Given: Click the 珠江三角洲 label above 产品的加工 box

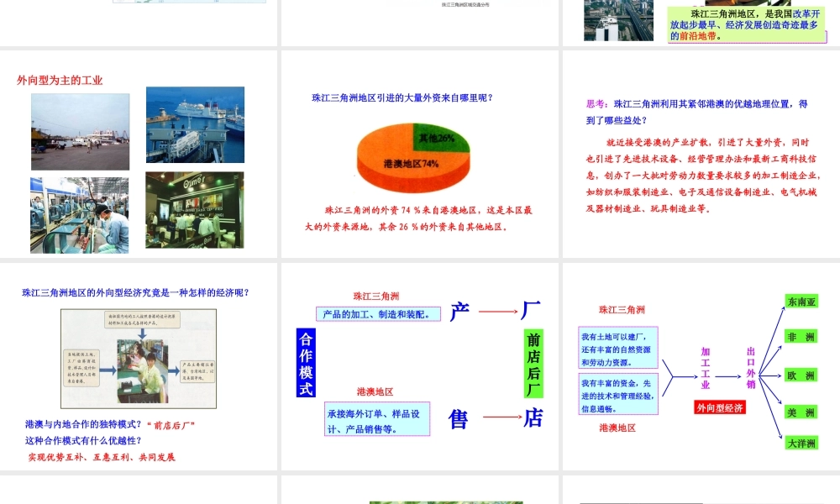Looking at the screenshot, I should [x=376, y=297].
